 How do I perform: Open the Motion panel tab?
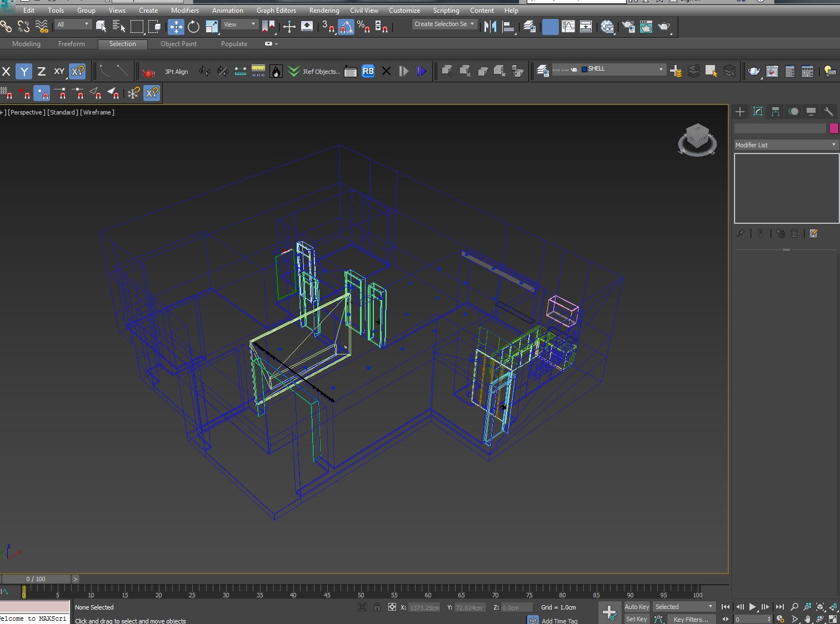pos(793,112)
